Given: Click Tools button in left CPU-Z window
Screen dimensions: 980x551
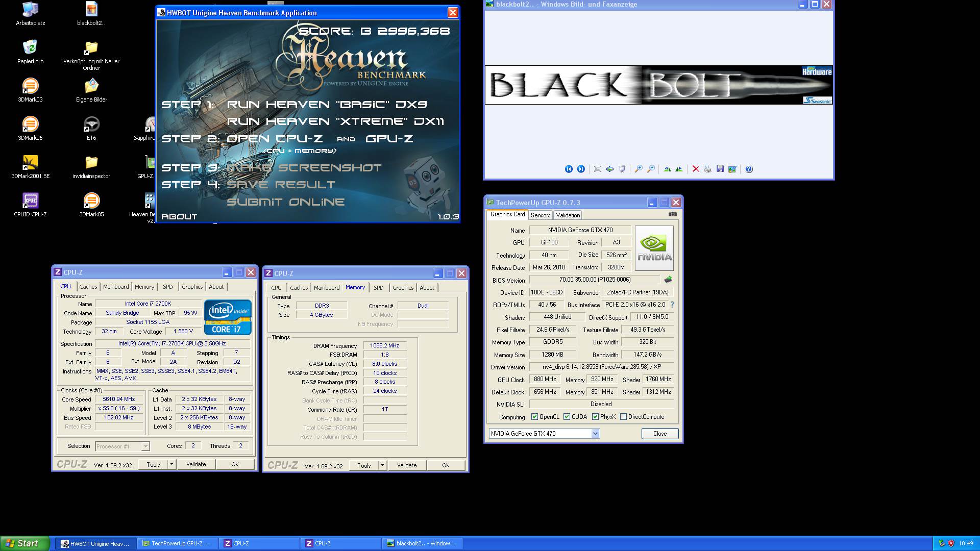Looking at the screenshot, I should (153, 464).
